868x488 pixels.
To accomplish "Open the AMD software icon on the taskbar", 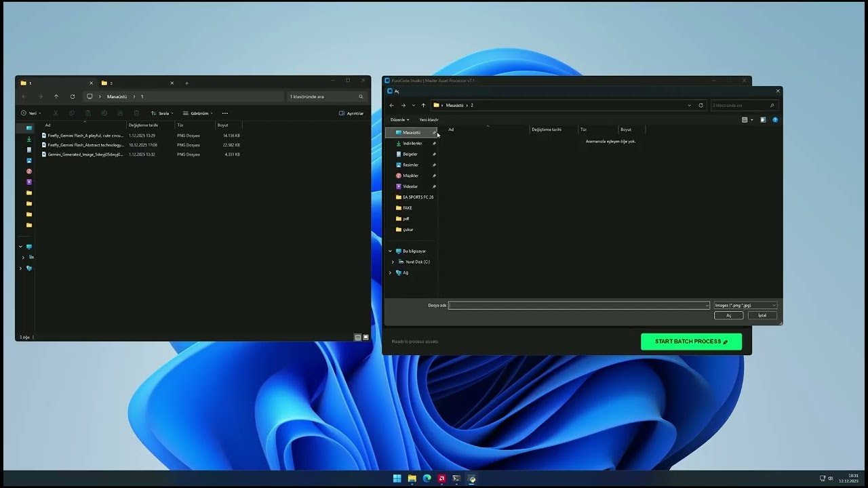I will (x=442, y=479).
